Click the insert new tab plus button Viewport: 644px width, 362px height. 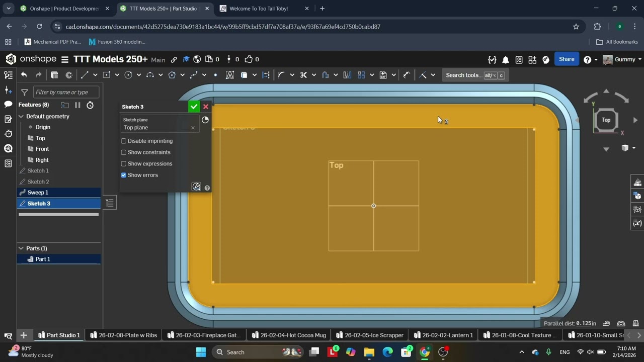coord(24,335)
